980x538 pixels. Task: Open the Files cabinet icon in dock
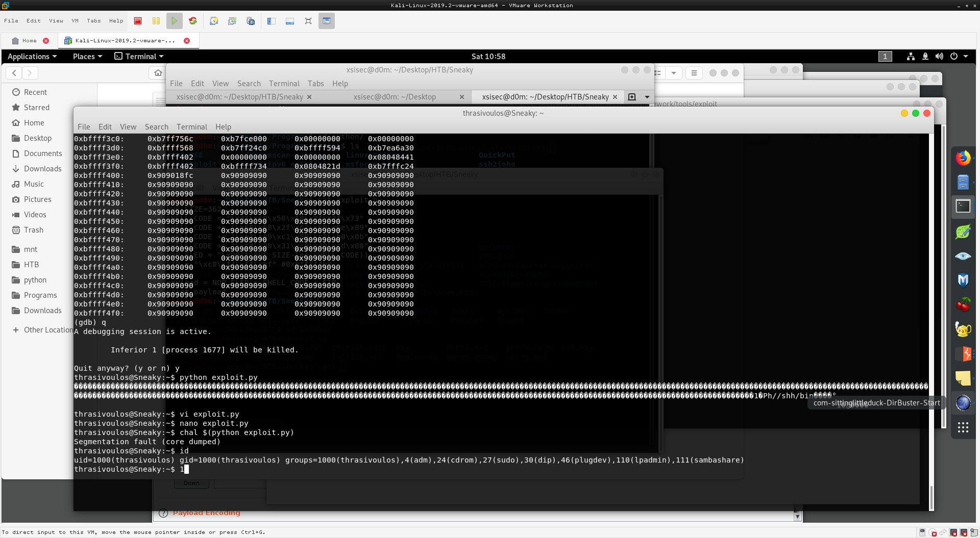(963, 182)
